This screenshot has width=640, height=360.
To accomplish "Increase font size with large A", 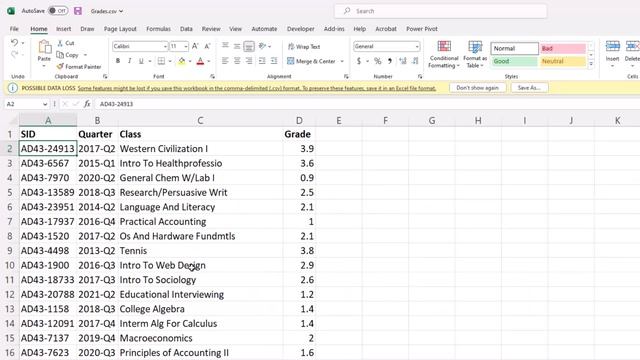I will click(195, 47).
